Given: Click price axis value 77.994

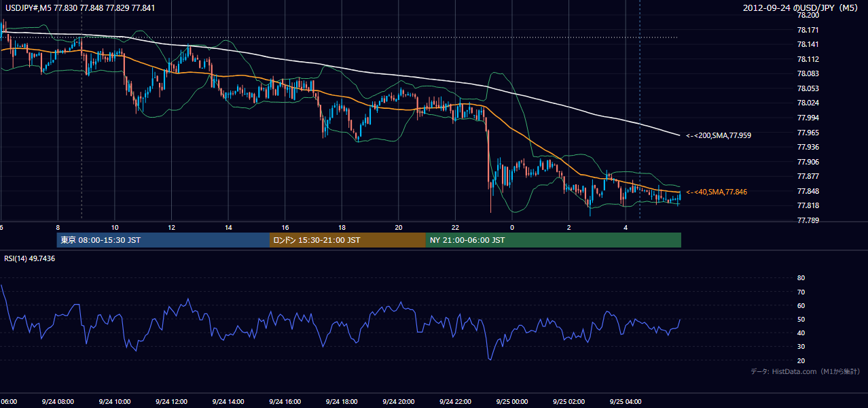Looking at the screenshot, I should coord(807,118).
